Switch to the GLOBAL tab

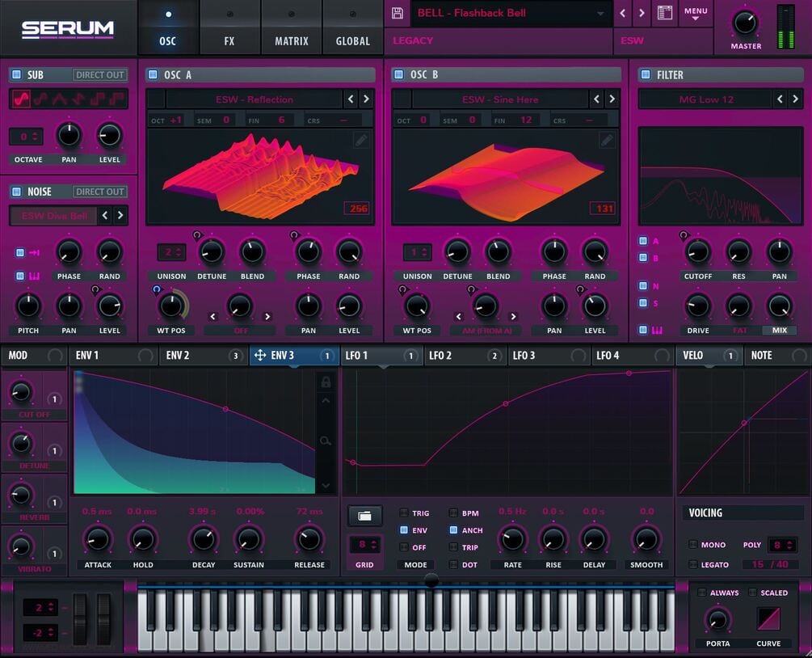pyautogui.click(x=352, y=27)
